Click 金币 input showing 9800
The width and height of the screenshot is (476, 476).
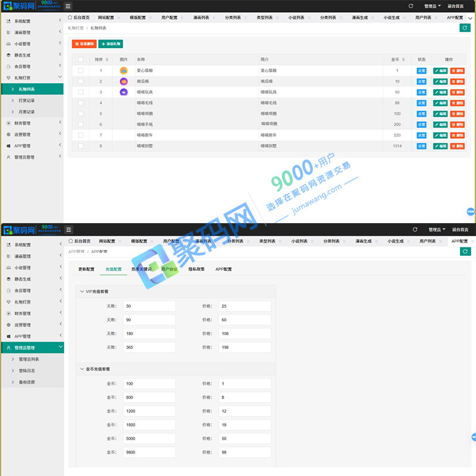[149, 452]
